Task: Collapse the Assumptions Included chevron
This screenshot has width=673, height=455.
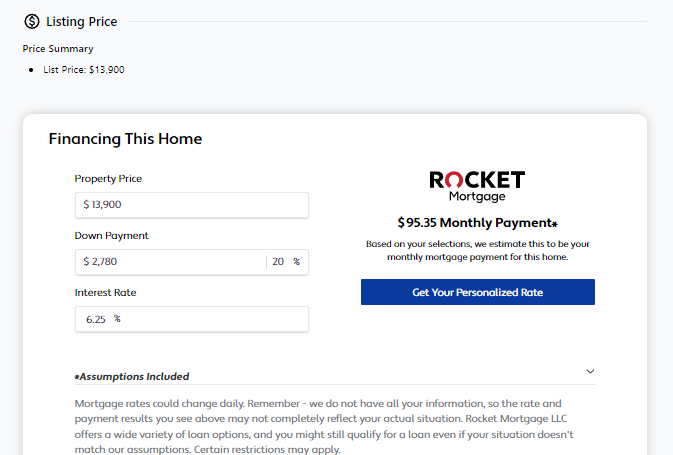Action: pos(590,371)
